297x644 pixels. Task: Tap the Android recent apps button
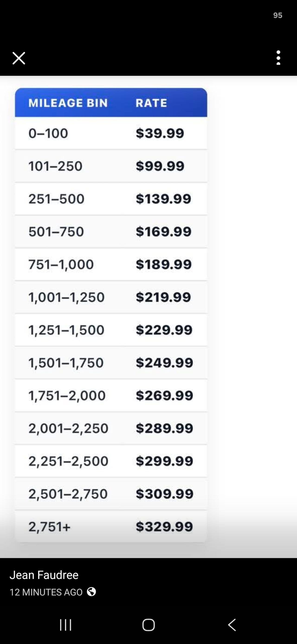[66, 625]
